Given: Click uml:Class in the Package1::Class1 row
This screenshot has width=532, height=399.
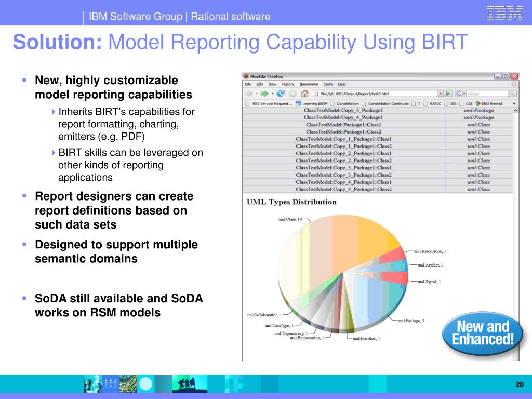Looking at the screenshot, I should tap(478, 125).
